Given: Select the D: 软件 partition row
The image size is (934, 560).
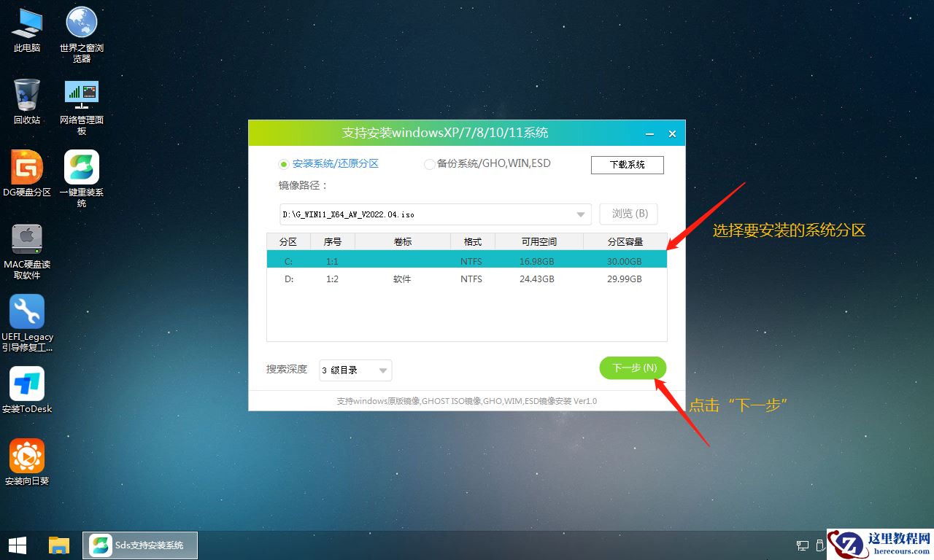Looking at the screenshot, I should [467, 279].
